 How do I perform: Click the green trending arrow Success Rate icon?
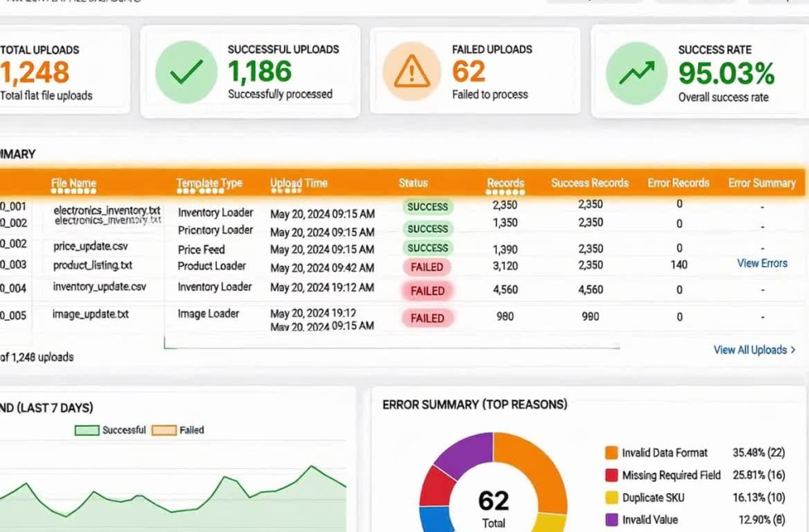pos(637,74)
